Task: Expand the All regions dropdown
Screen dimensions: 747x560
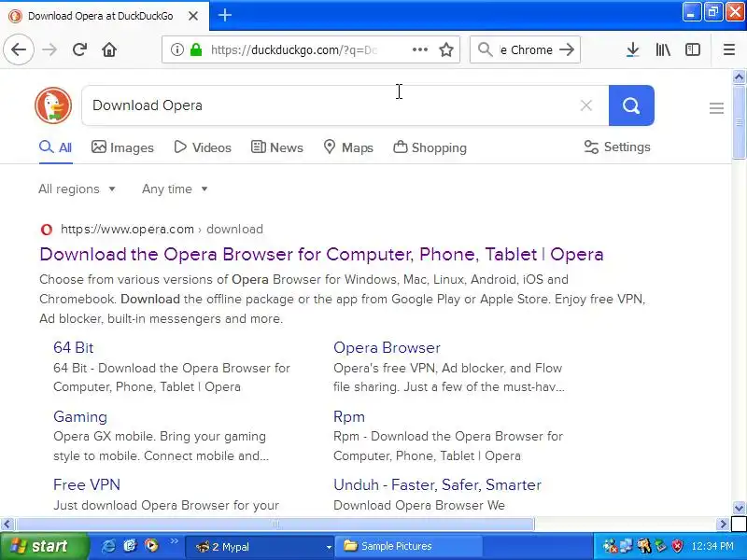Action: (78, 189)
